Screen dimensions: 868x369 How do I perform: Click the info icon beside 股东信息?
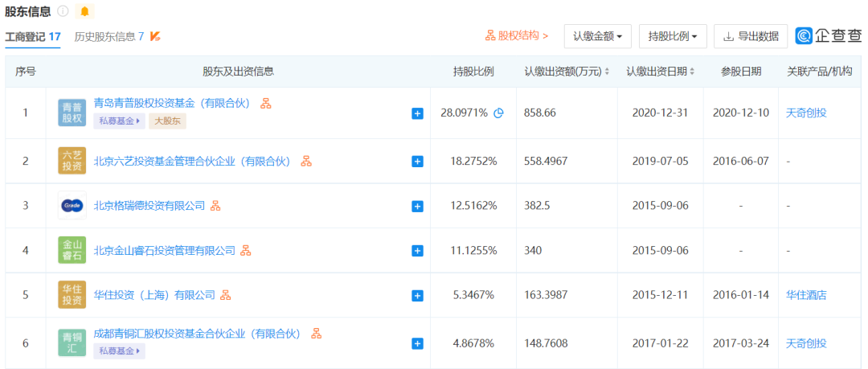pyautogui.click(x=63, y=11)
